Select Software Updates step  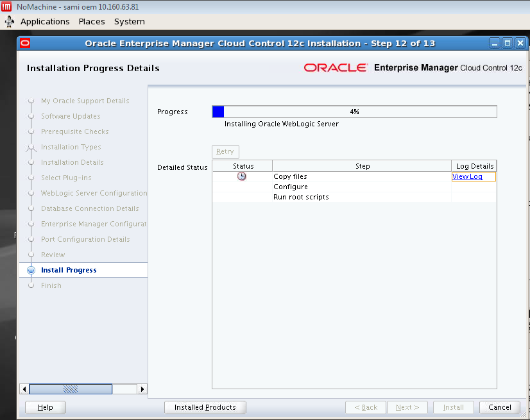click(x=71, y=116)
